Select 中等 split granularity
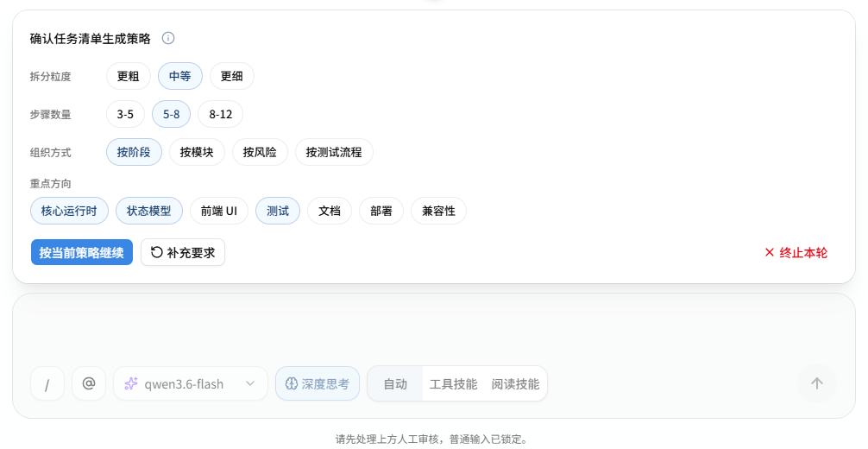868x449 pixels. [x=180, y=76]
